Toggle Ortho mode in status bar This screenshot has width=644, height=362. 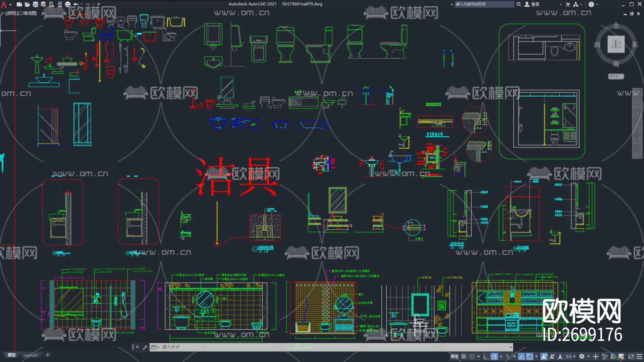[x=486, y=356]
